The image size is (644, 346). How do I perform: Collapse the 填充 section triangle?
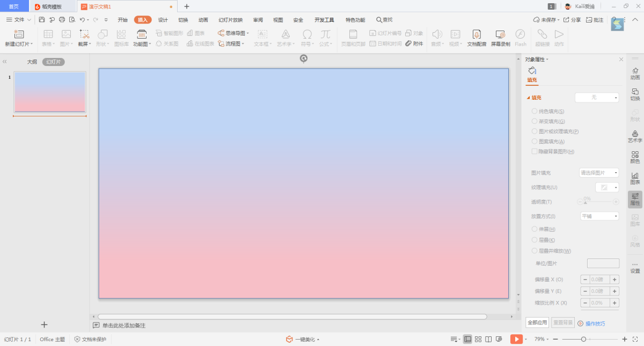pyautogui.click(x=528, y=98)
